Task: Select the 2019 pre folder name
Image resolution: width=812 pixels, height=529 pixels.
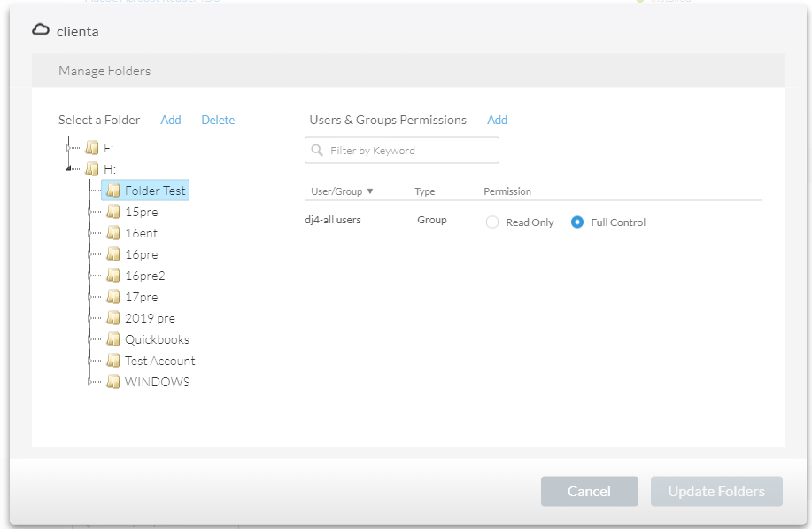Action: [151, 318]
